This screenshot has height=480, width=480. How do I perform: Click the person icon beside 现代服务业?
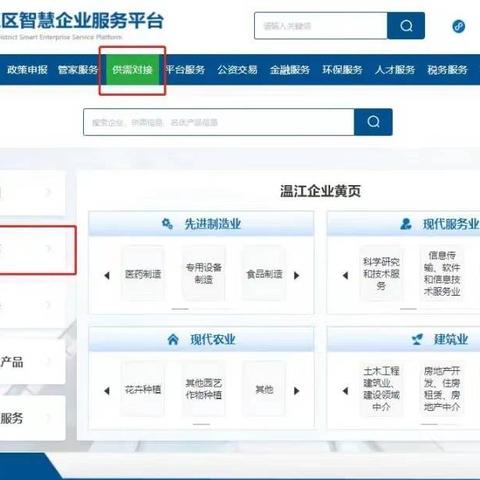tap(406, 224)
